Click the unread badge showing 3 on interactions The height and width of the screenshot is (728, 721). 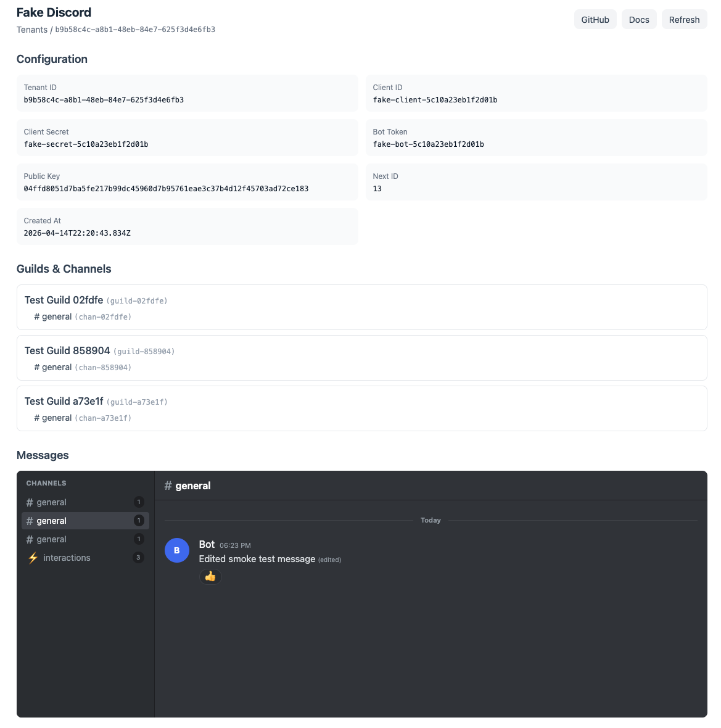coord(138,557)
